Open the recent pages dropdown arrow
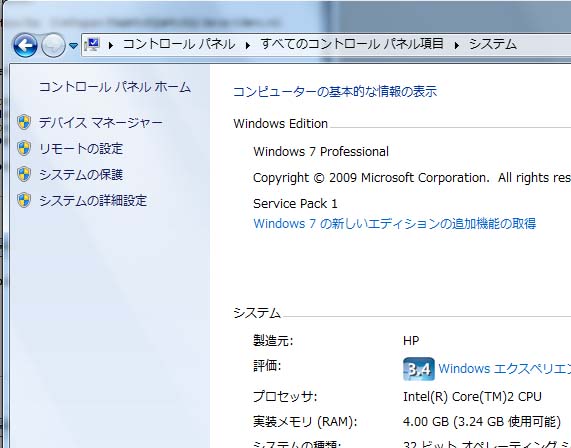 (x=74, y=46)
